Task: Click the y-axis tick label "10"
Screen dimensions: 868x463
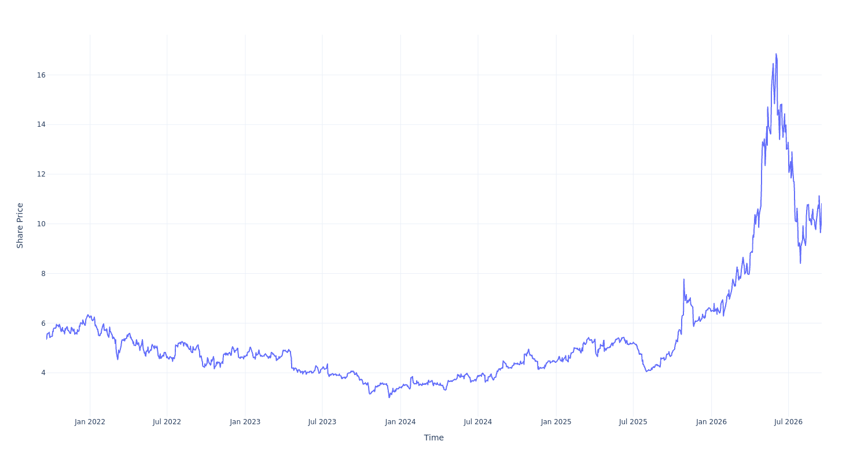Action: [x=41, y=224]
